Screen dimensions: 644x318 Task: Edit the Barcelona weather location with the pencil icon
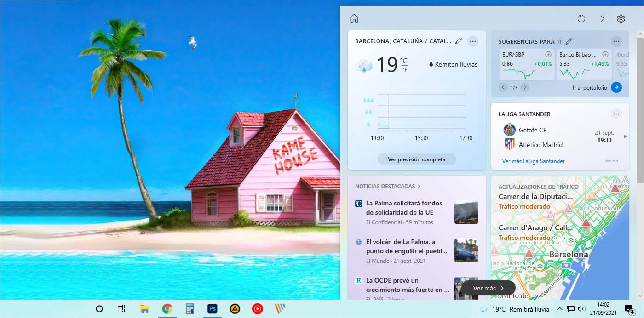click(458, 41)
